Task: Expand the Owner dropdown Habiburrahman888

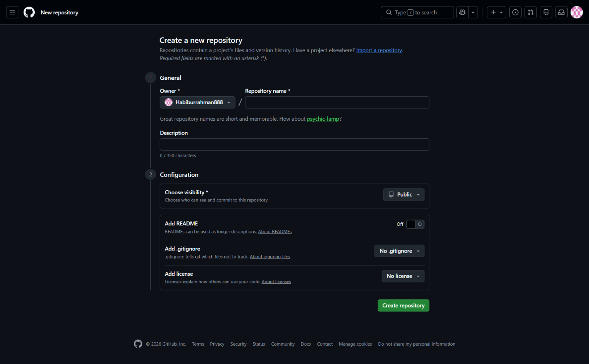Action: point(198,102)
